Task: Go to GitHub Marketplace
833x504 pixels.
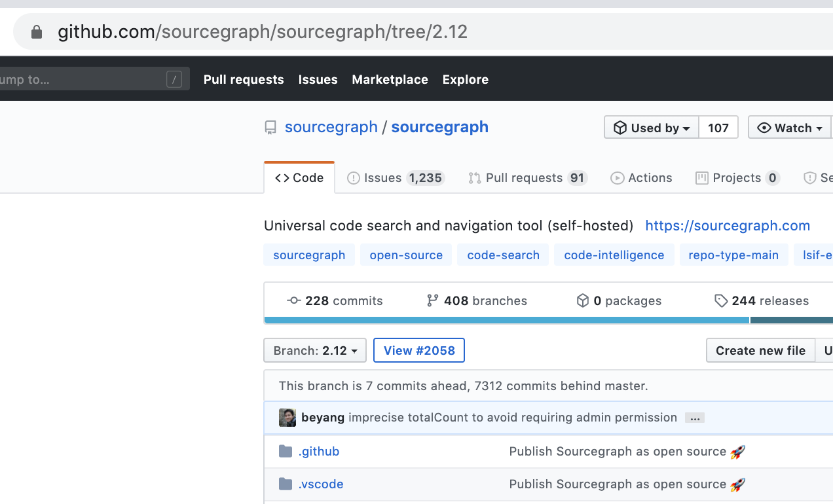Action: point(390,79)
